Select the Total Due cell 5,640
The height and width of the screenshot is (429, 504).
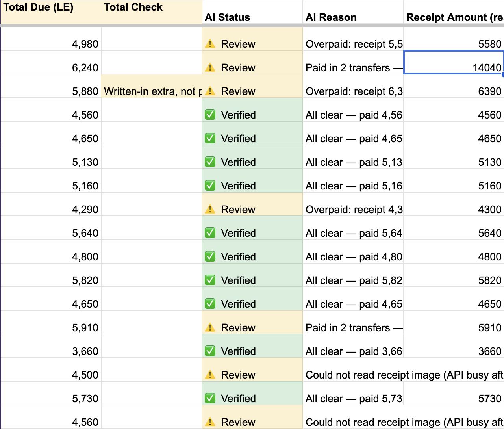click(51, 228)
